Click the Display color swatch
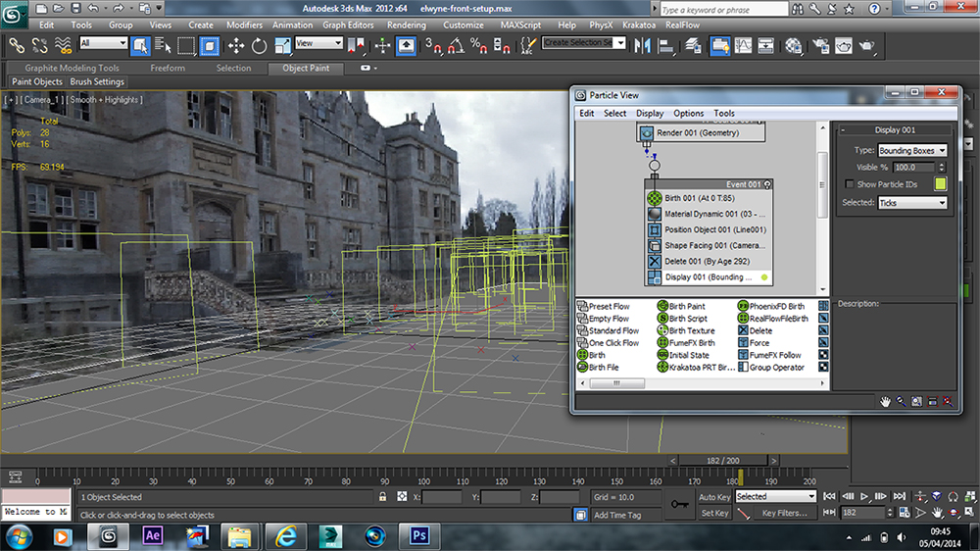The height and width of the screenshot is (551, 980). pyautogui.click(x=940, y=184)
